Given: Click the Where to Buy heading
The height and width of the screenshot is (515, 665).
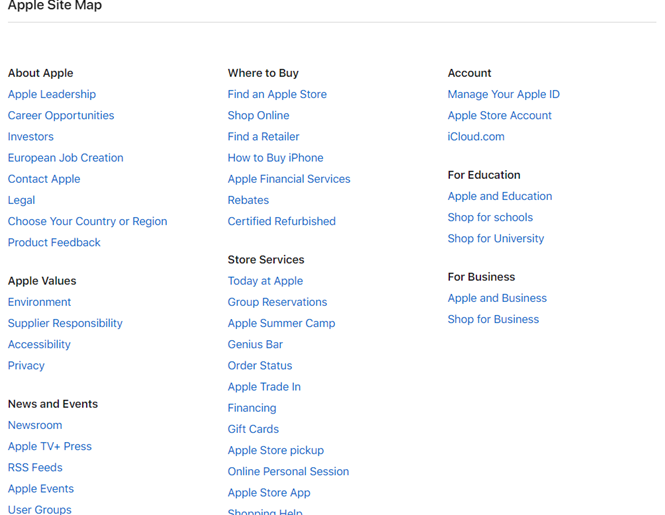Looking at the screenshot, I should [263, 73].
